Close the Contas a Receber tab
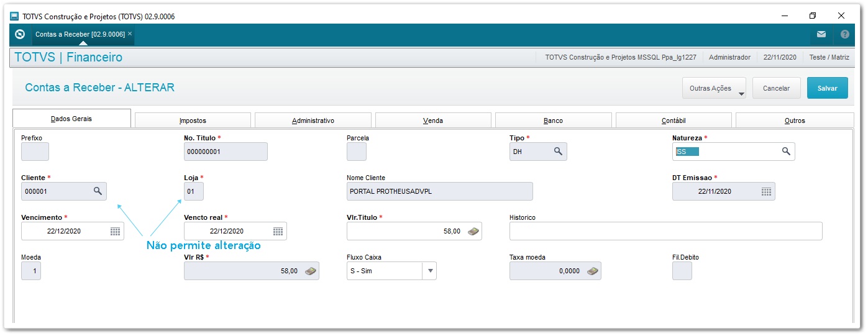 tap(130, 34)
